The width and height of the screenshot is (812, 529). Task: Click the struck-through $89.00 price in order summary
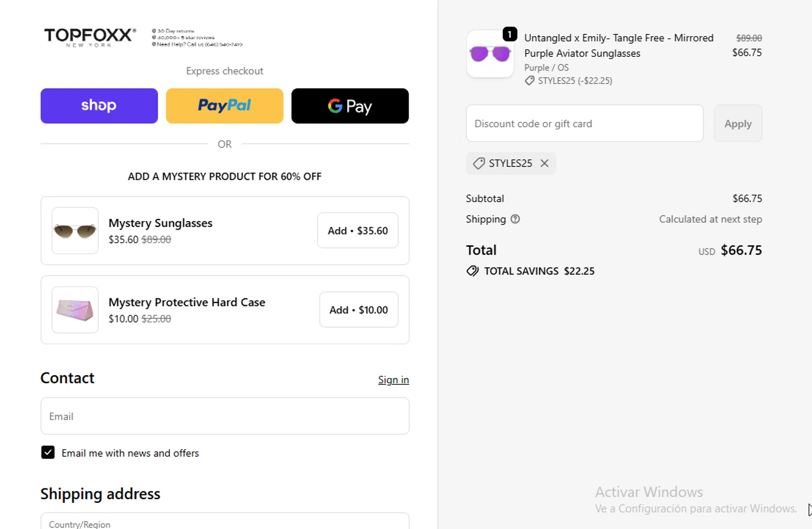coord(749,38)
